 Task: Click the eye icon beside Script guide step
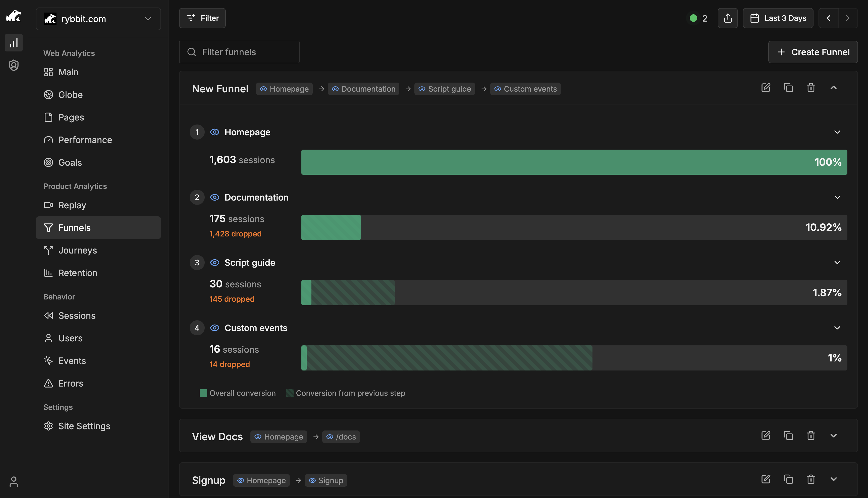pos(214,263)
